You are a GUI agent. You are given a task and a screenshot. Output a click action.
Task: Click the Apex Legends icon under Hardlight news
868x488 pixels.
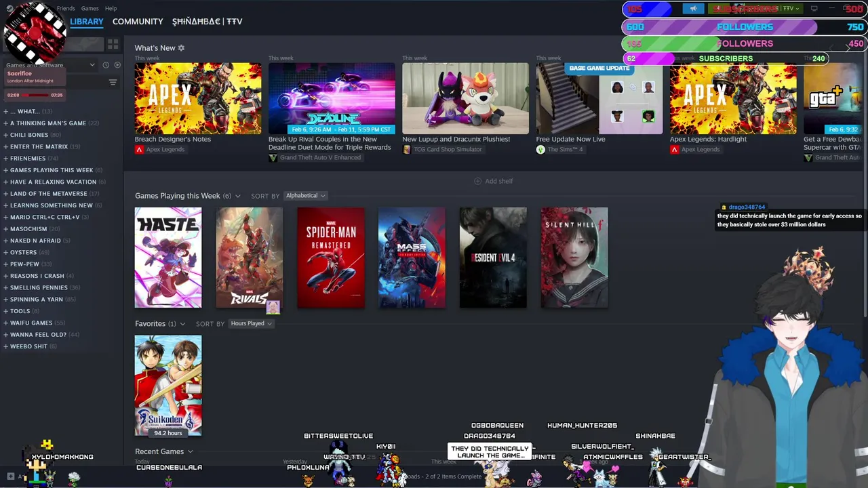674,149
